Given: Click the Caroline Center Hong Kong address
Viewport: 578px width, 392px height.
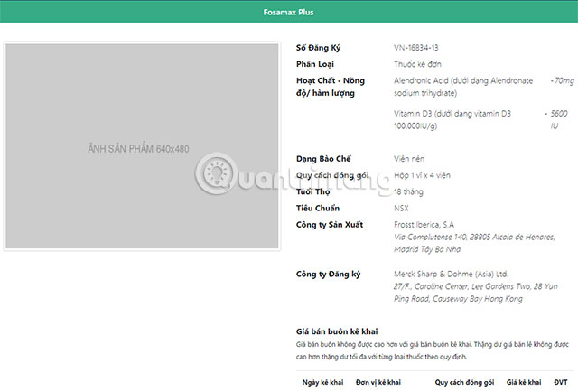Looking at the screenshot, I should [x=475, y=293].
